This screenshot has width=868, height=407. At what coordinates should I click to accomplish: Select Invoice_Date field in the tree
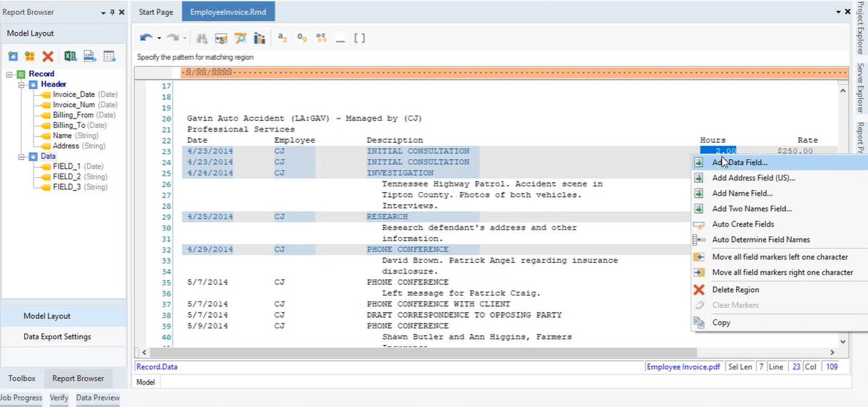click(x=73, y=95)
